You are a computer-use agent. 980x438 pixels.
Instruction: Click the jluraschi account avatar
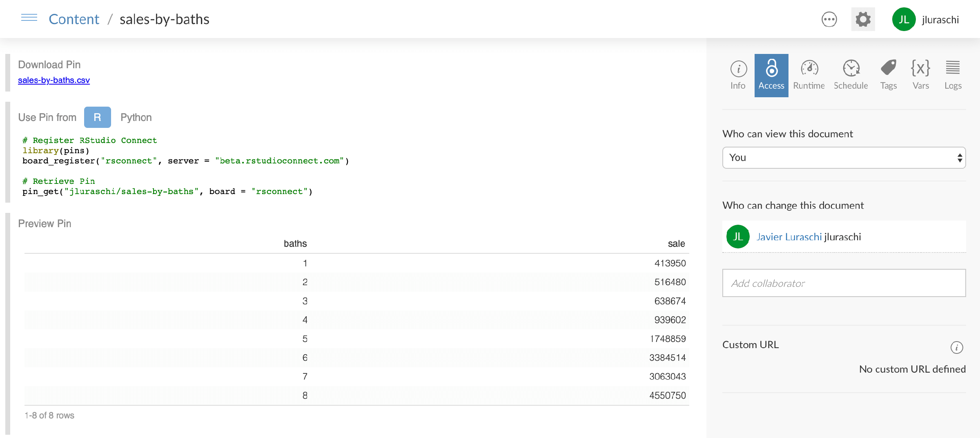point(904,19)
